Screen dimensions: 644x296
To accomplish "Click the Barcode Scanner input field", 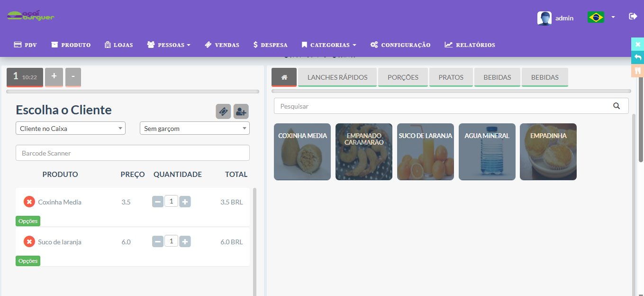I will (133, 153).
